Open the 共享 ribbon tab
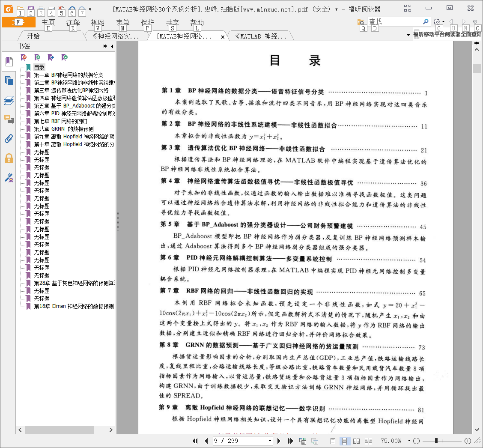The image size is (483, 448). point(172,23)
